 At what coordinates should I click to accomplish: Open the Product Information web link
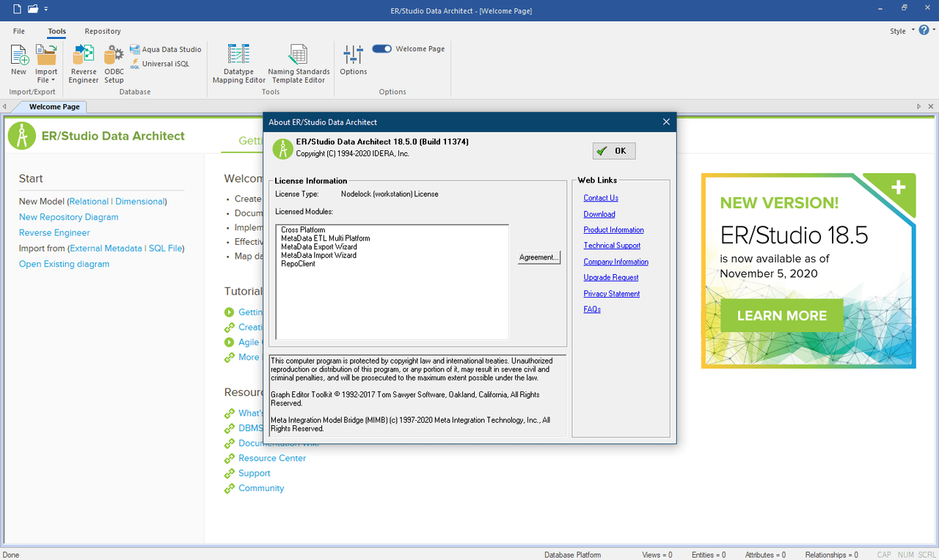coord(614,230)
